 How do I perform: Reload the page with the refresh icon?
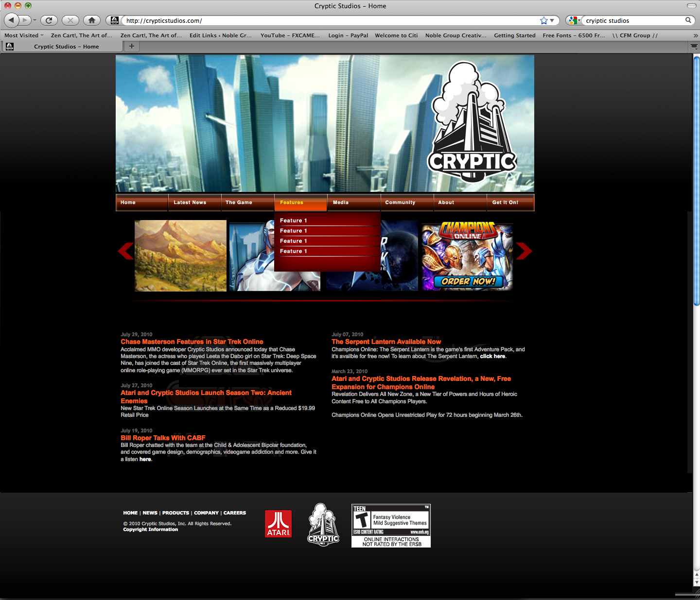click(49, 20)
